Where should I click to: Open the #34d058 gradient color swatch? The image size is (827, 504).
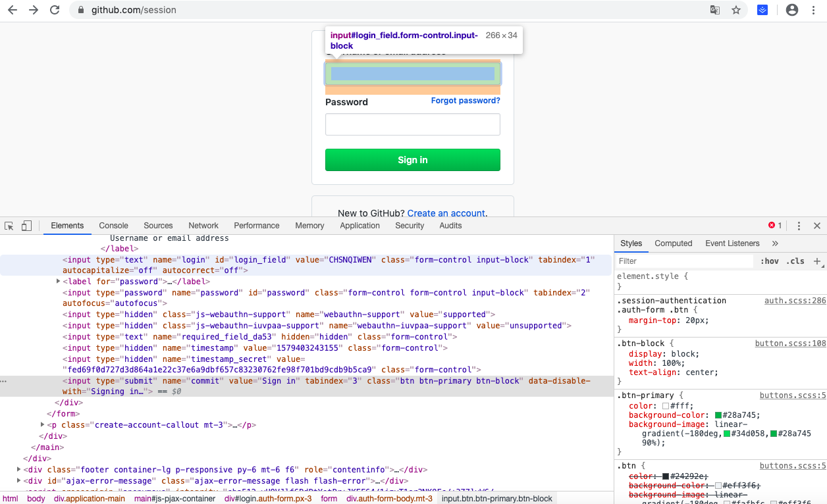click(x=728, y=434)
